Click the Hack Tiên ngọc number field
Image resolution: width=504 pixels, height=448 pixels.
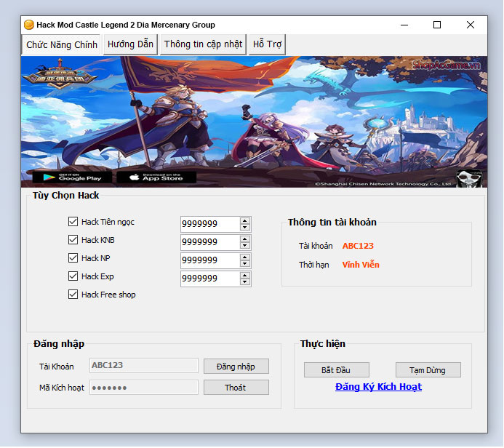(210, 224)
